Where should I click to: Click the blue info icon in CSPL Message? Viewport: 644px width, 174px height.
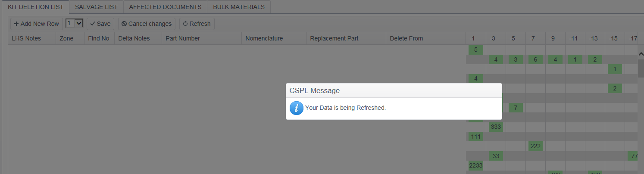point(296,108)
